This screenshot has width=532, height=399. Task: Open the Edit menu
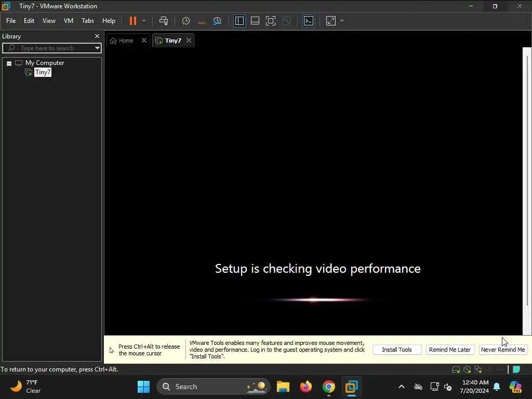coord(29,21)
